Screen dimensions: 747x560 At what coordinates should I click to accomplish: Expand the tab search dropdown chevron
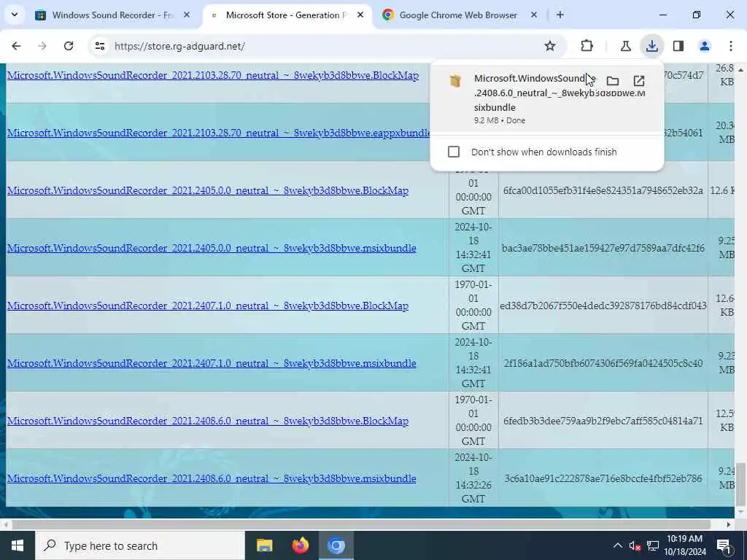click(15, 15)
